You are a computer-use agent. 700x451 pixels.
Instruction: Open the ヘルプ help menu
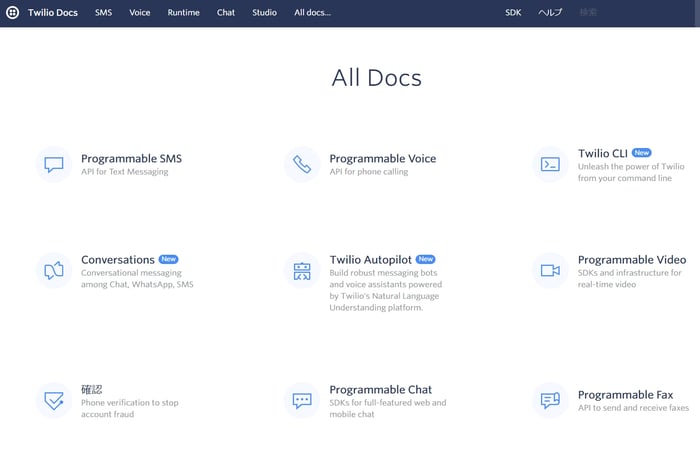point(550,13)
